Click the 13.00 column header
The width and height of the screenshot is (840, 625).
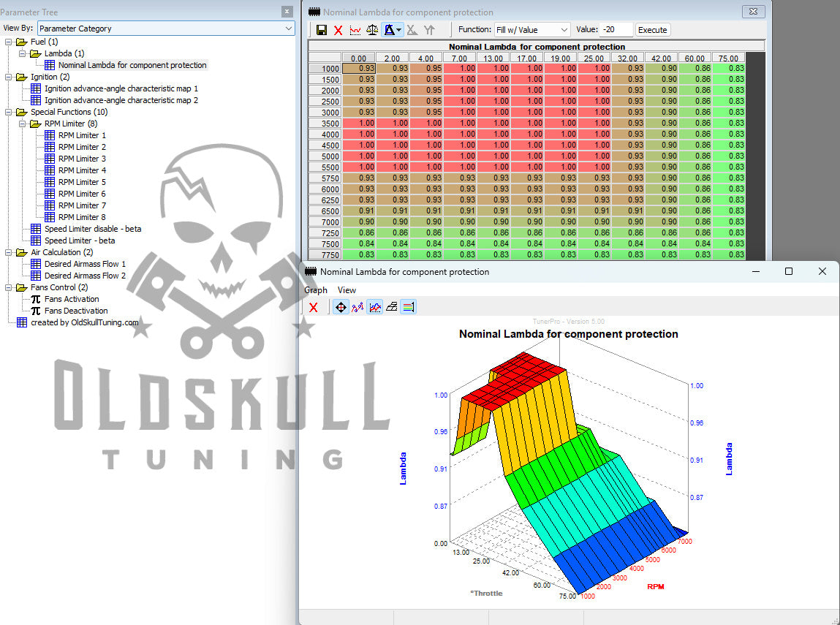pyautogui.click(x=493, y=58)
